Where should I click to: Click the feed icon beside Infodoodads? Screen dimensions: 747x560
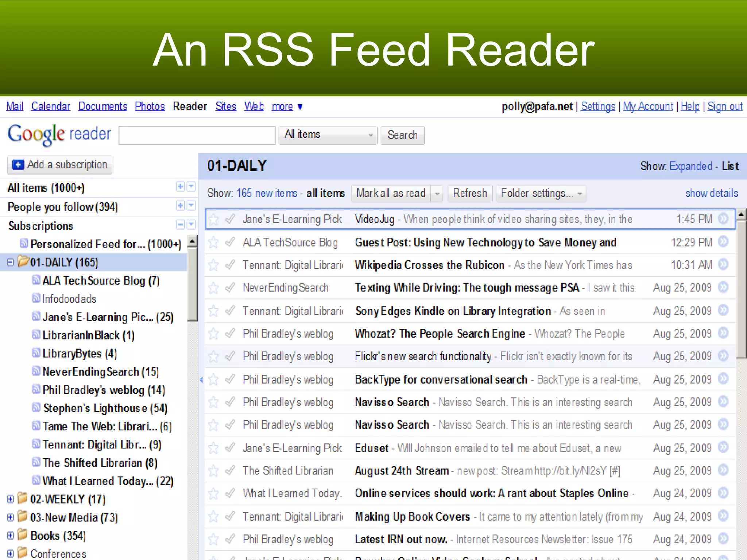coord(36,298)
